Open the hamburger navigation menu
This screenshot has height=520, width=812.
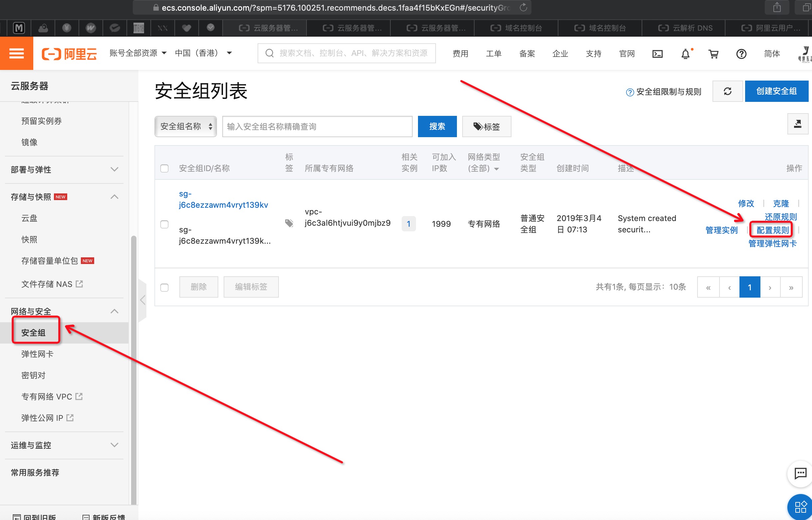pyautogui.click(x=16, y=53)
